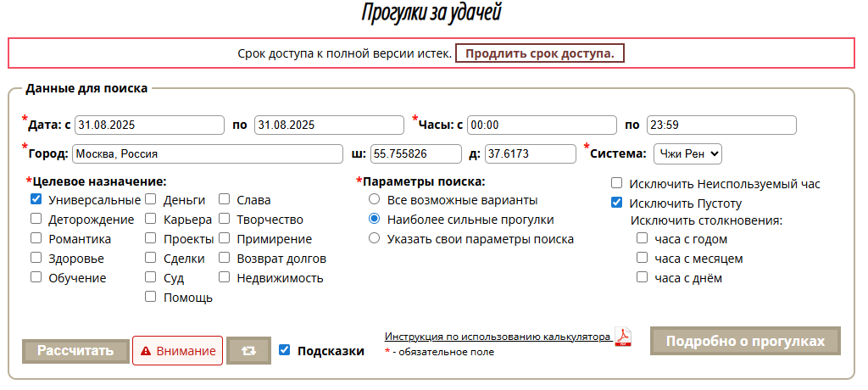
Task: Click Продлить срок доступа button
Action: [540, 53]
